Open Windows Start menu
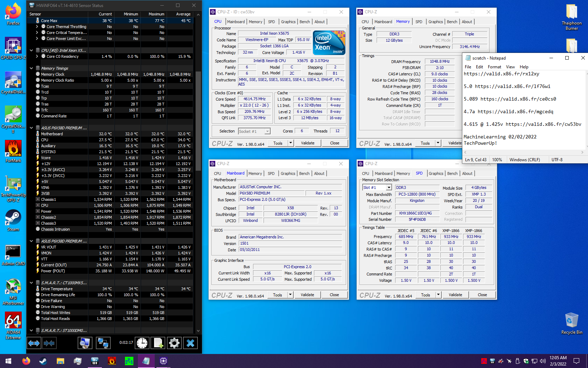Screen dimensions: 588x368 coord(8,361)
